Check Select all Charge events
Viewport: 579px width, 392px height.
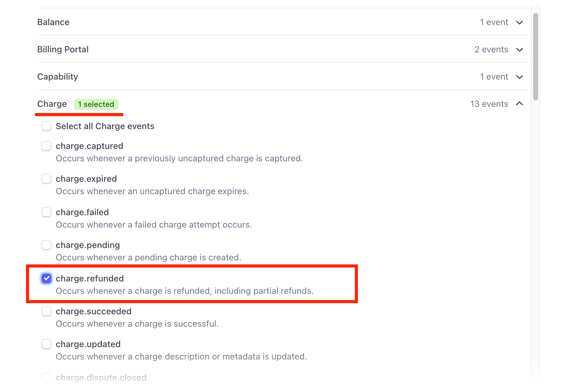click(x=46, y=126)
